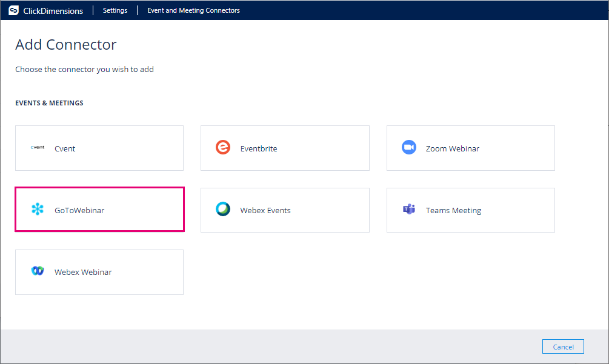This screenshot has width=609, height=364.
Task: Click the Add Connector heading
Action: coord(65,45)
